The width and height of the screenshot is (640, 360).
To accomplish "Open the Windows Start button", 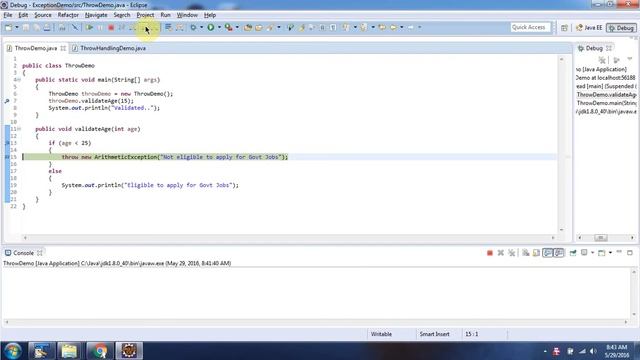I will (13, 351).
